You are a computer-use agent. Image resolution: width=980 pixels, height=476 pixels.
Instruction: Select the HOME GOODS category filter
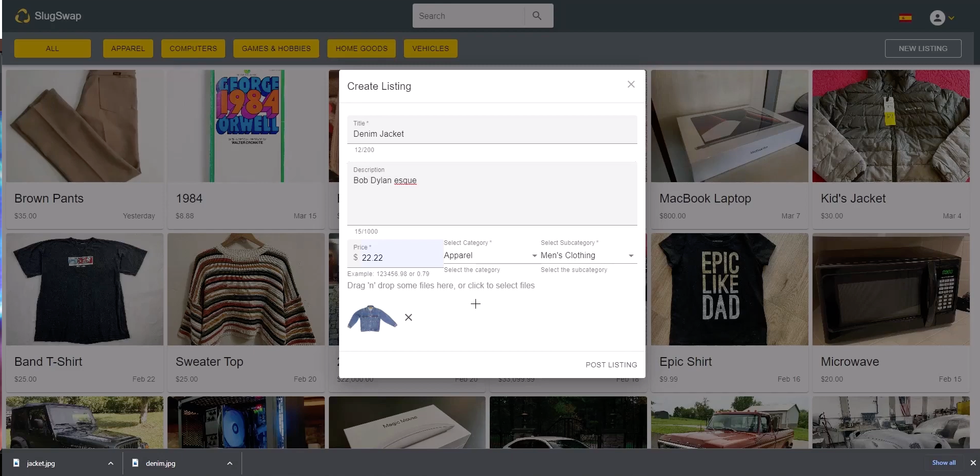(x=362, y=48)
